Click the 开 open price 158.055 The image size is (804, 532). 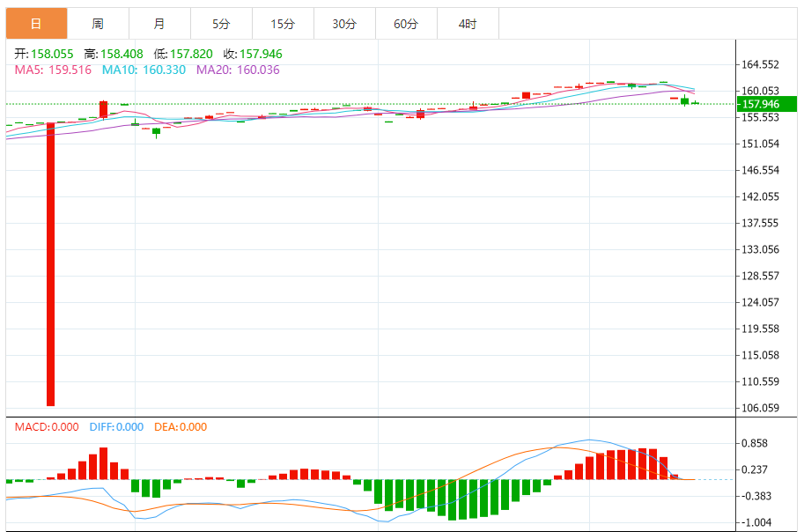pos(51,54)
